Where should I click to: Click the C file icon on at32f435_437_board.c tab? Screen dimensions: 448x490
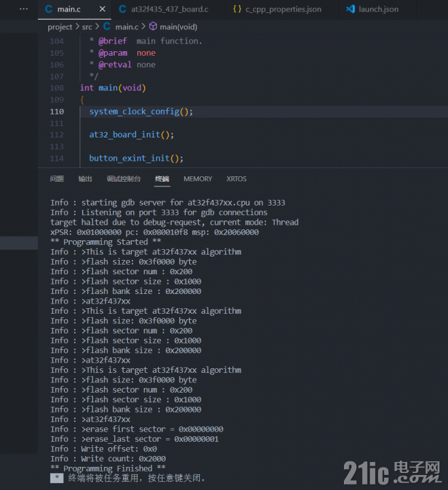click(x=122, y=9)
